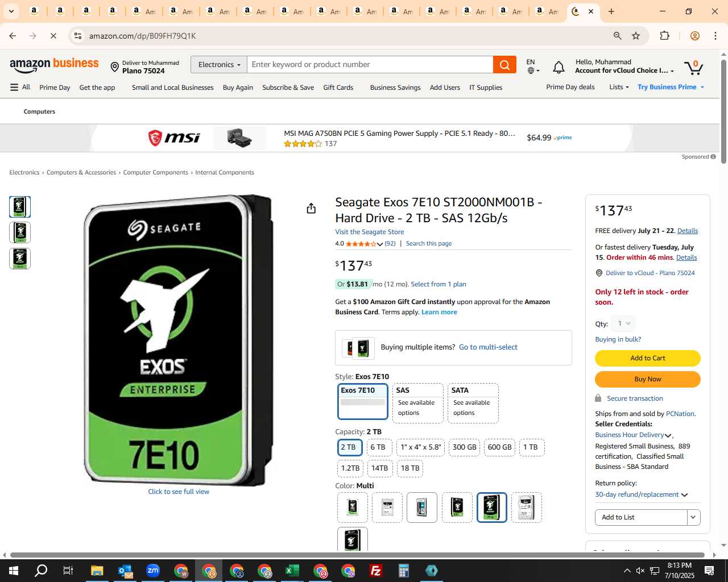Viewport: 728px width, 582px height.
Task: Open Gift Cards in the navigation bar
Action: pos(338,88)
